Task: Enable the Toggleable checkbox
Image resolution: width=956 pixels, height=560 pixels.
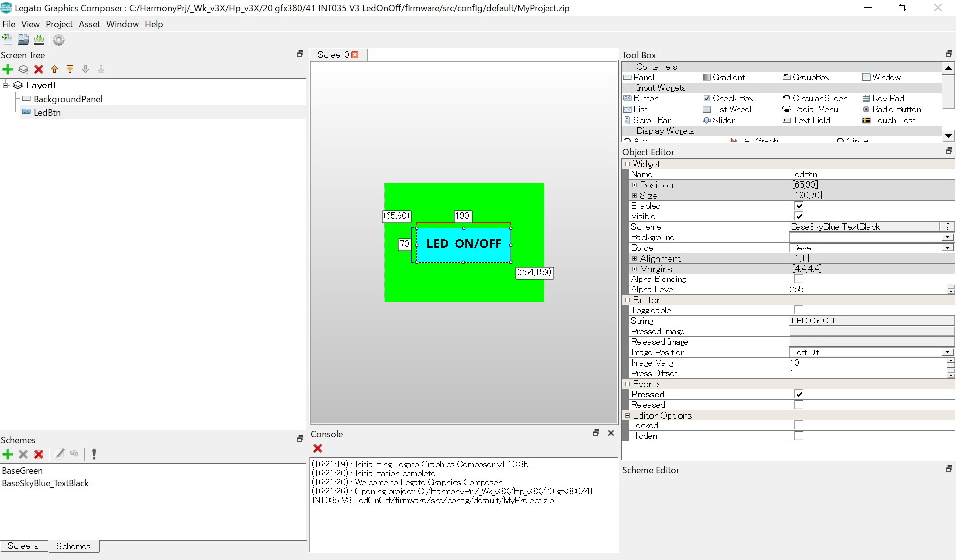Action: 799,310
